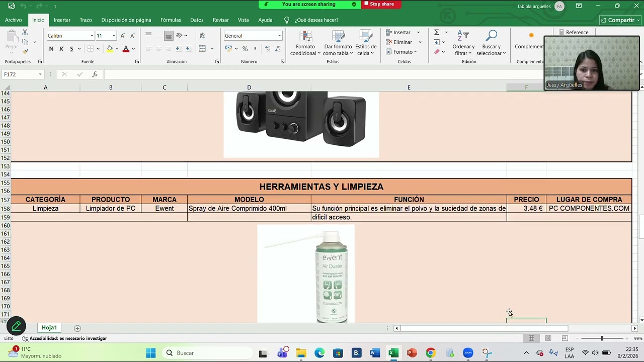Screen dimensions: 644x362
Task: Select the Hoja1 sheet tab
Action: [49, 328]
